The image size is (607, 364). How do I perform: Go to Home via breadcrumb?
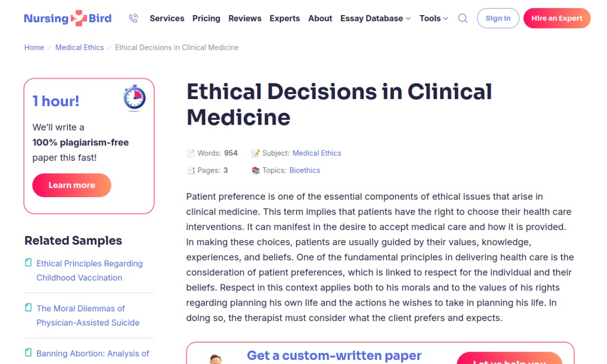(x=34, y=47)
